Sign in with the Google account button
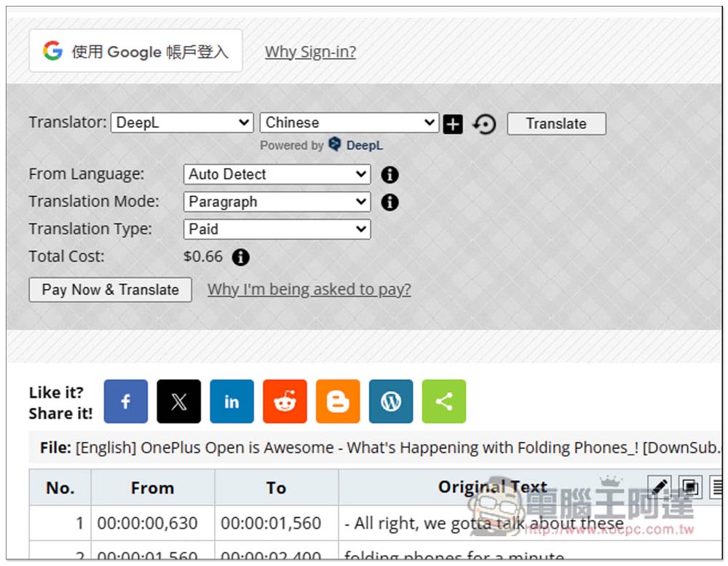 [135, 51]
